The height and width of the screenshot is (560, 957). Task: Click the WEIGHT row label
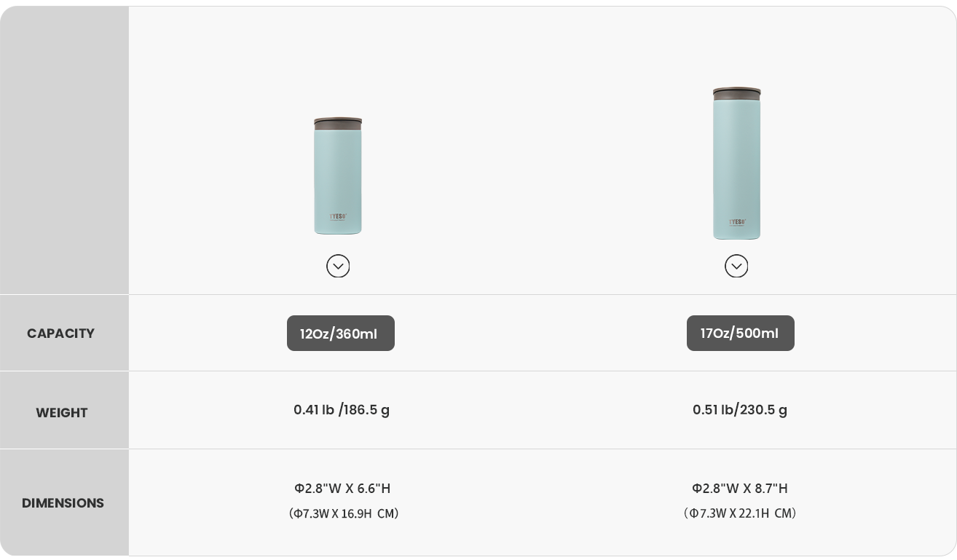[62, 413]
